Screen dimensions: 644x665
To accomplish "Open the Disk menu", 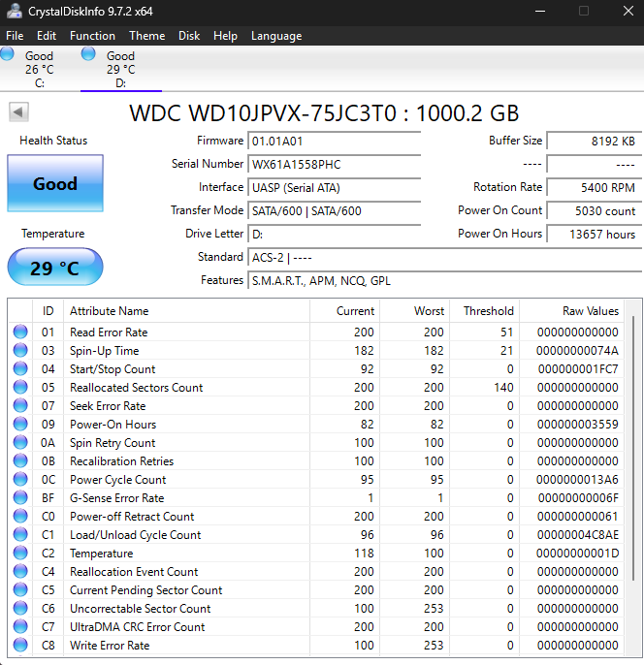I will click(189, 36).
